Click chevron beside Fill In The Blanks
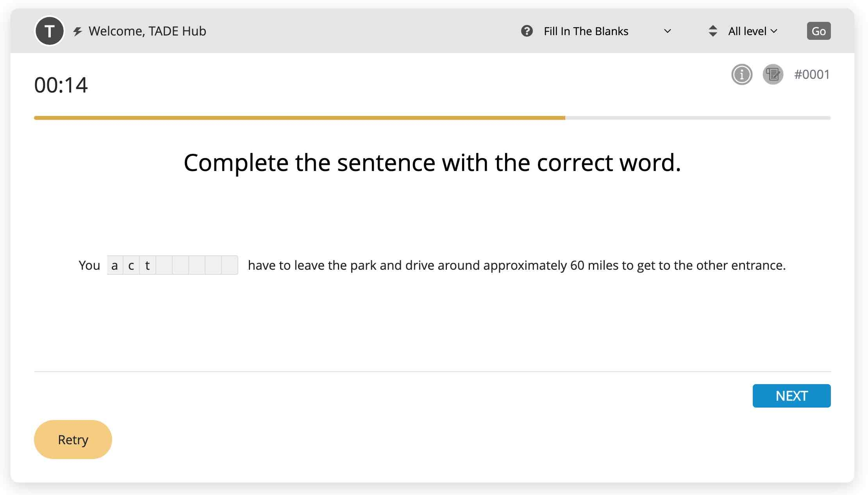The height and width of the screenshot is (495, 868). 668,31
